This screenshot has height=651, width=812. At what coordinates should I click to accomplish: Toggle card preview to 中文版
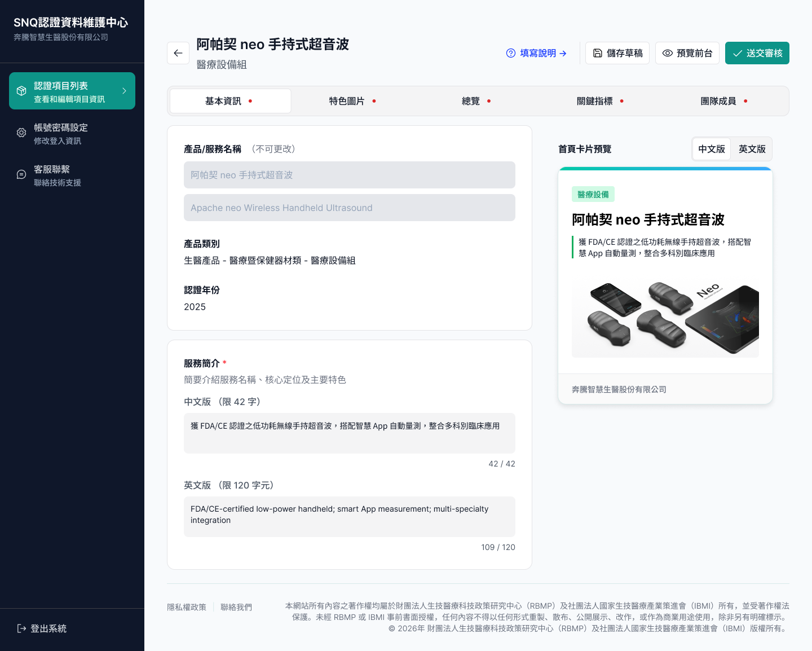tap(712, 149)
